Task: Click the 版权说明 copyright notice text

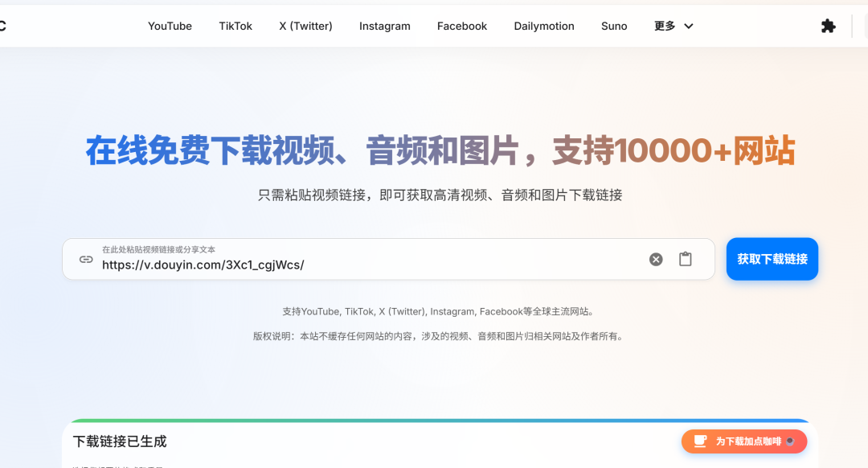Action: pyautogui.click(x=439, y=336)
